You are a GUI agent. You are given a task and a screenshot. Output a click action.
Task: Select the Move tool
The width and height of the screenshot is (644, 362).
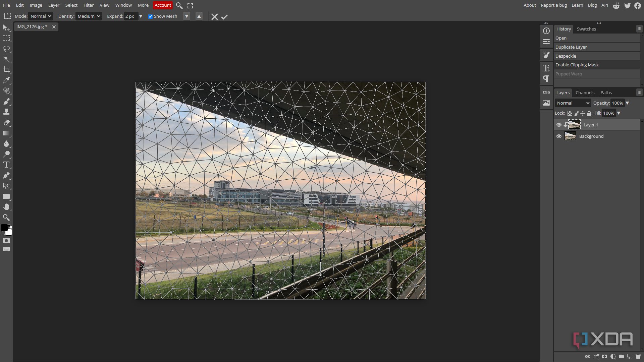(6, 28)
